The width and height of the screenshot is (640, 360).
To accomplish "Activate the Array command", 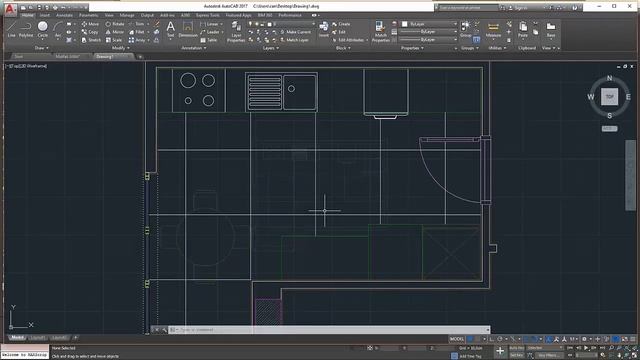I will 137,40.
